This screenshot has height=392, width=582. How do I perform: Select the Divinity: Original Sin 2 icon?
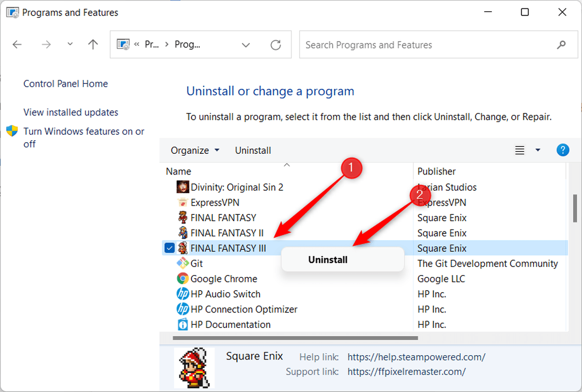pyautogui.click(x=183, y=187)
